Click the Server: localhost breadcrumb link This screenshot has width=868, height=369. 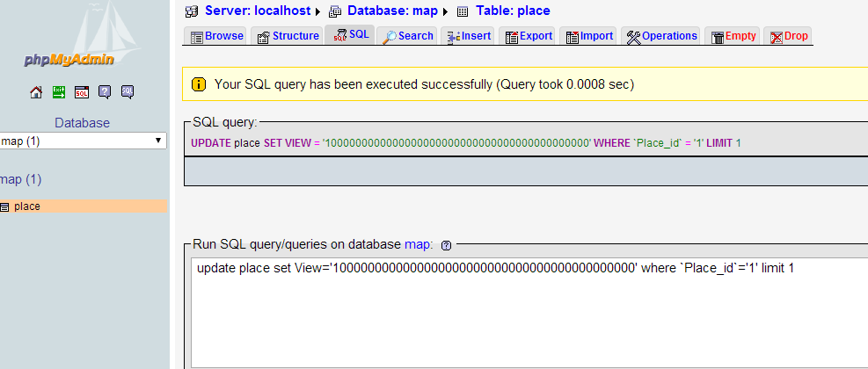click(258, 11)
